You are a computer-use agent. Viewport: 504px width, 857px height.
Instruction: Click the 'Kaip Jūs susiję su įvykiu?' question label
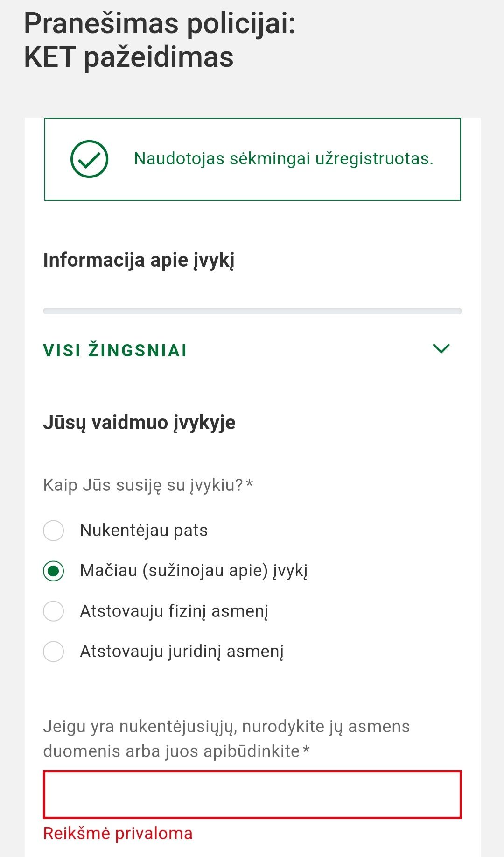click(x=147, y=485)
